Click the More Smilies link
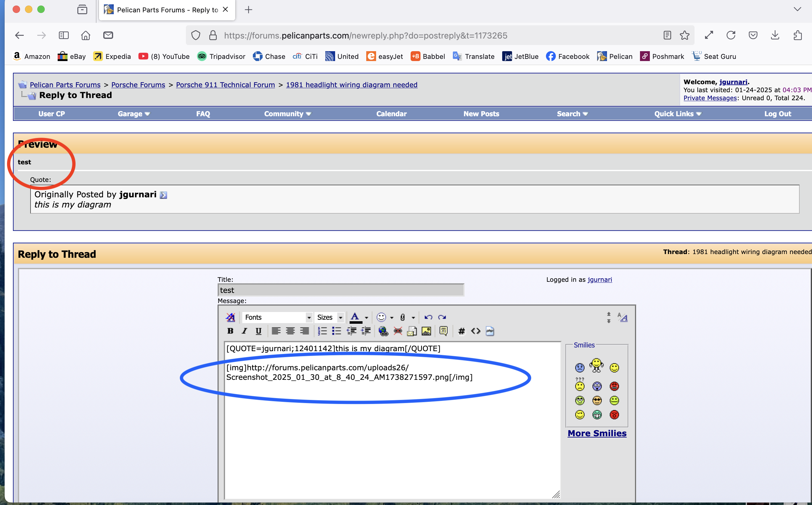Image resolution: width=812 pixels, height=505 pixels. [x=597, y=433]
